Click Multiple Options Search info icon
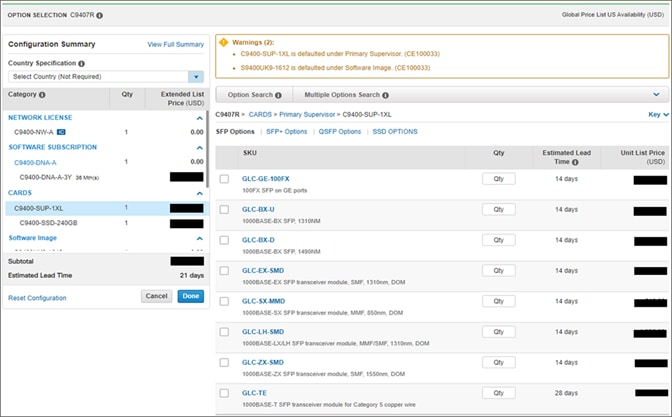Screen dimensions: 672x417 coord(385,95)
